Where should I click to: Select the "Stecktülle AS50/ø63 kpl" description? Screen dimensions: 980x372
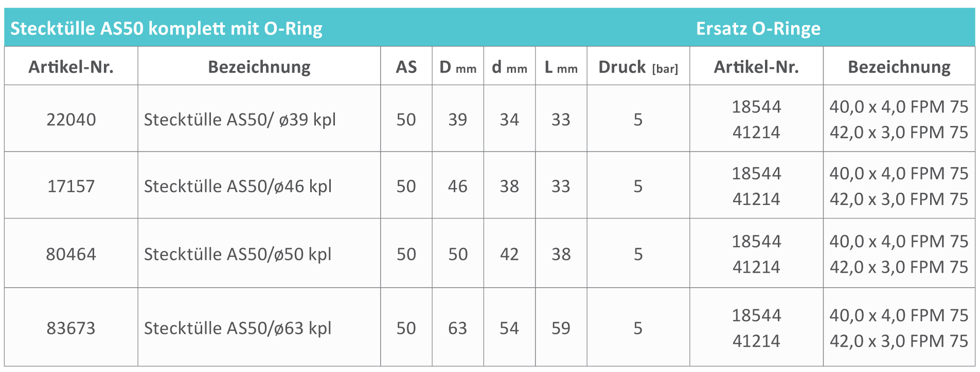tap(238, 328)
